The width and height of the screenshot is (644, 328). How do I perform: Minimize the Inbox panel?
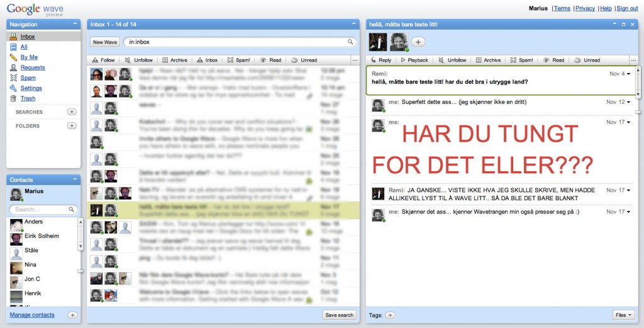354,24
